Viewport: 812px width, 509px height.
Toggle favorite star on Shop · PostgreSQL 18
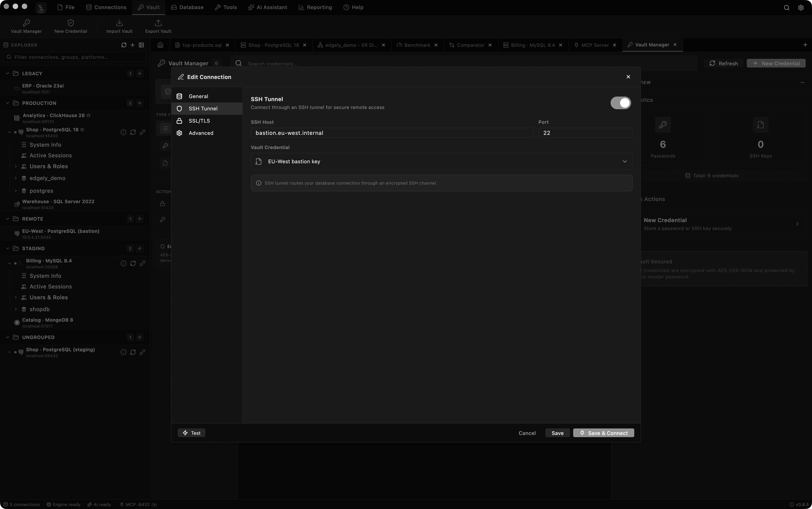82,129
